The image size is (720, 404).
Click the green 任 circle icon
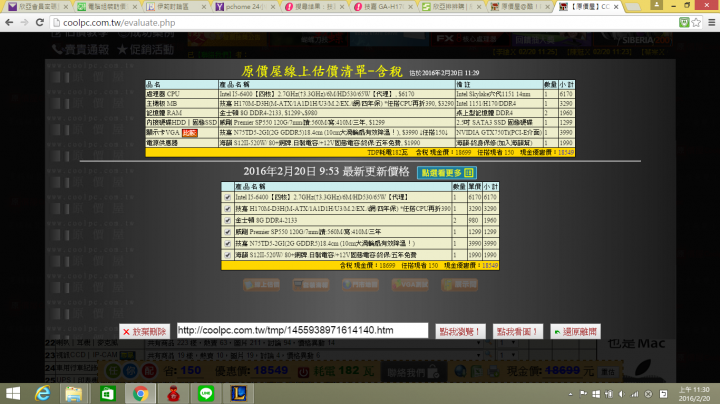tap(114, 370)
